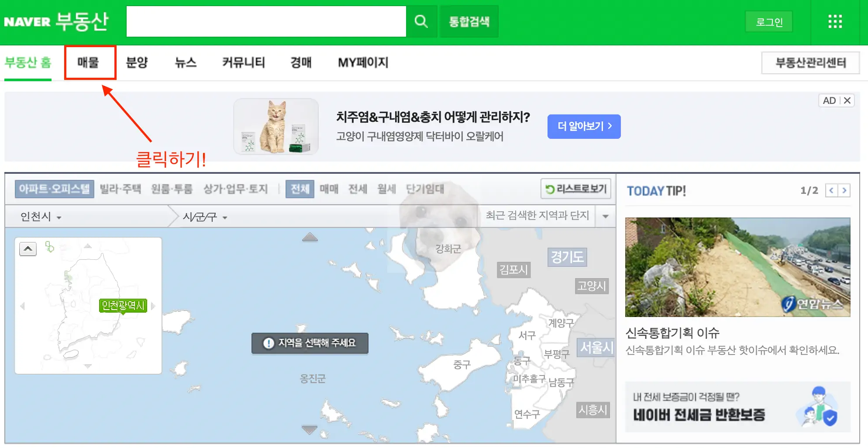Select the 아파트·오피스텔 property filter
The width and height of the screenshot is (868, 448).
(54, 189)
